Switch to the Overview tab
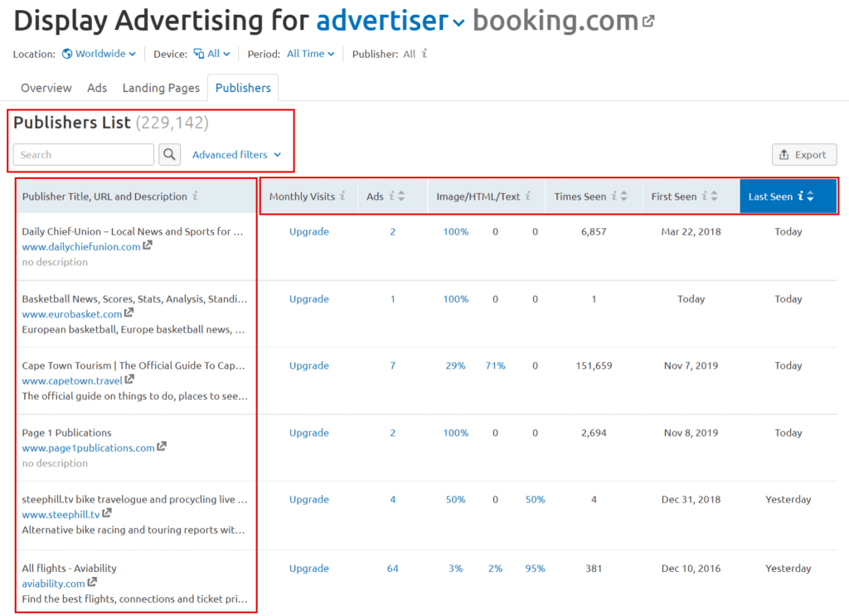This screenshot has width=849, height=616. (46, 88)
